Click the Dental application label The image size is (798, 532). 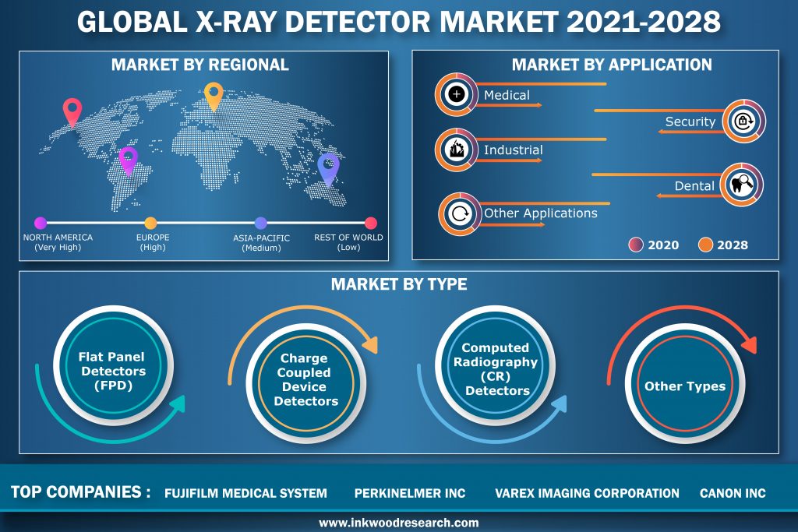click(694, 186)
